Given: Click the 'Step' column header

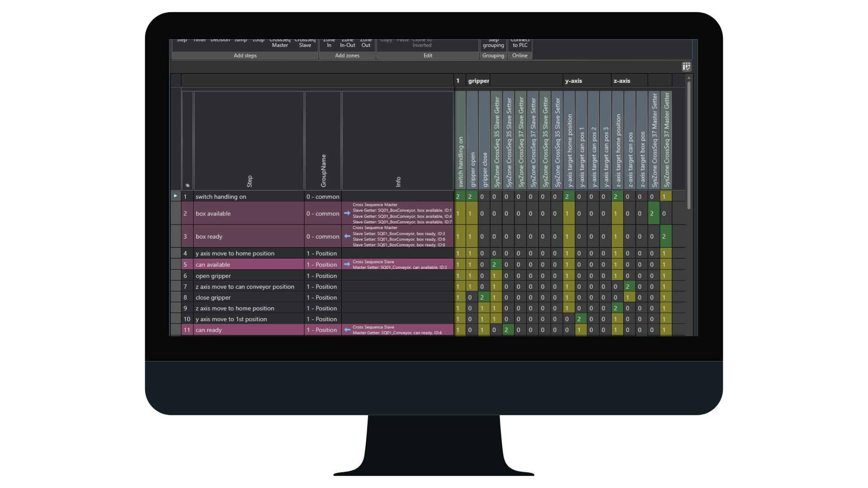Looking at the screenshot, I should click(x=249, y=140).
